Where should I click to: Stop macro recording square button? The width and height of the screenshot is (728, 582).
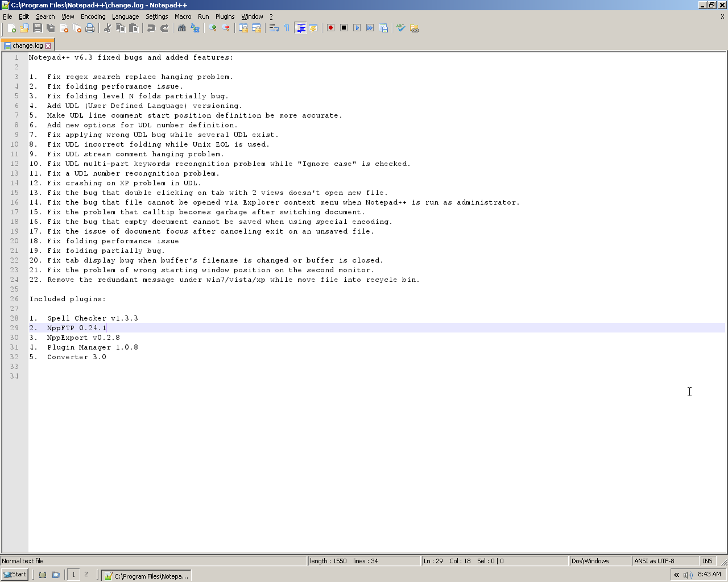[x=344, y=28]
